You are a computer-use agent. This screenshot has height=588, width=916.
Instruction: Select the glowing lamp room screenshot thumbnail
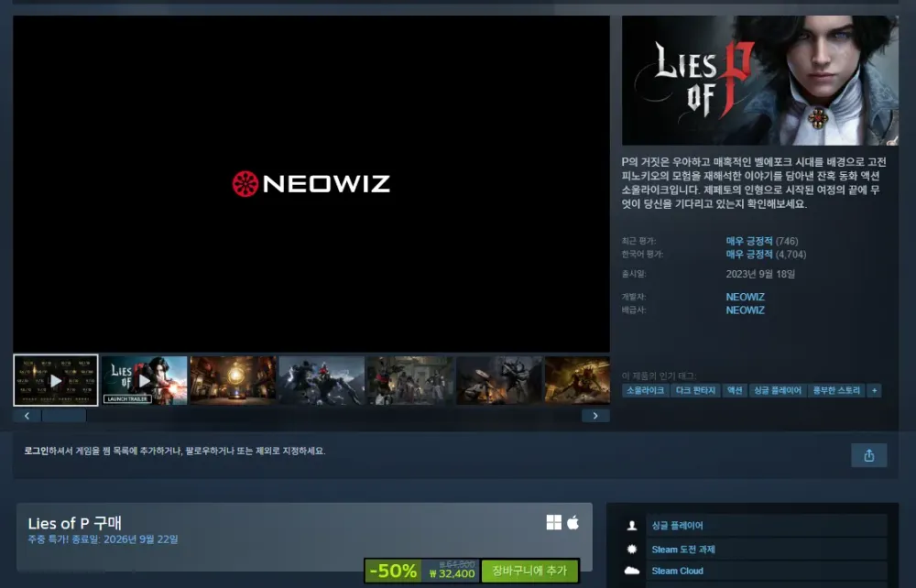233,380
